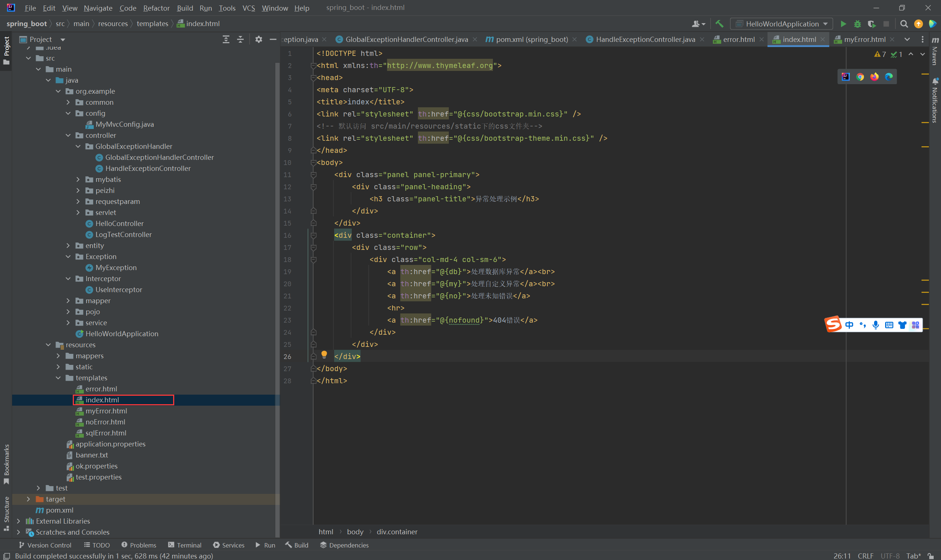Click the yellow intention lightbulb icon
This screenshot has width=941, height=560.
[324, 354]
